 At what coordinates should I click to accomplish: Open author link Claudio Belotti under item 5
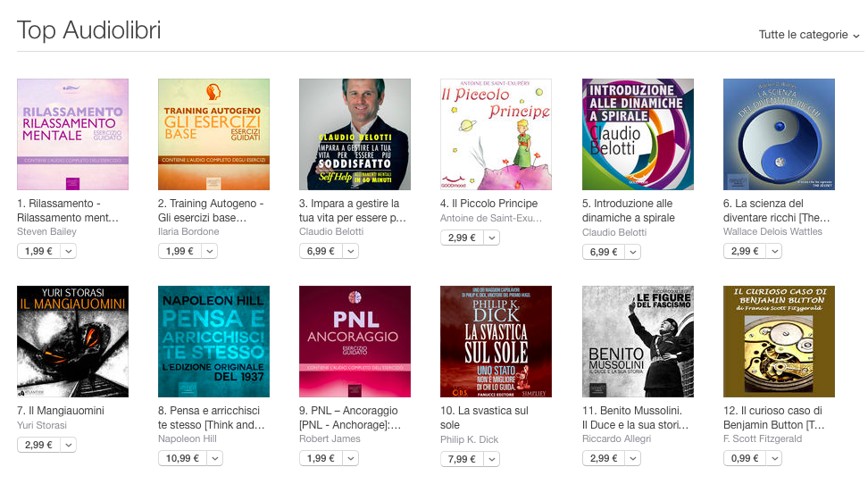[614, 232]
